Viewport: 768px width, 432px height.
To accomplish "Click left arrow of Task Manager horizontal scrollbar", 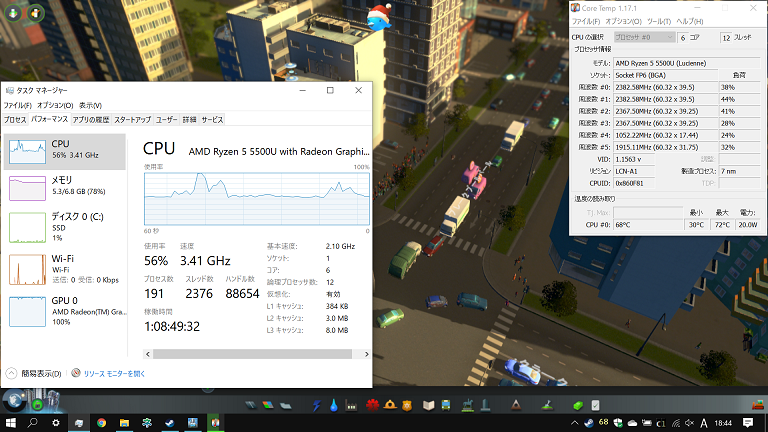I will (148, 354).
